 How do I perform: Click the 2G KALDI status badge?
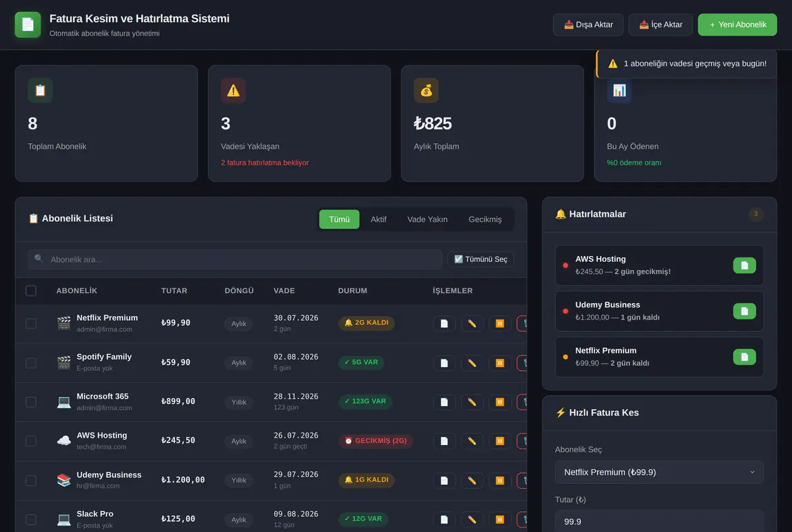click(x=366, y=323)
